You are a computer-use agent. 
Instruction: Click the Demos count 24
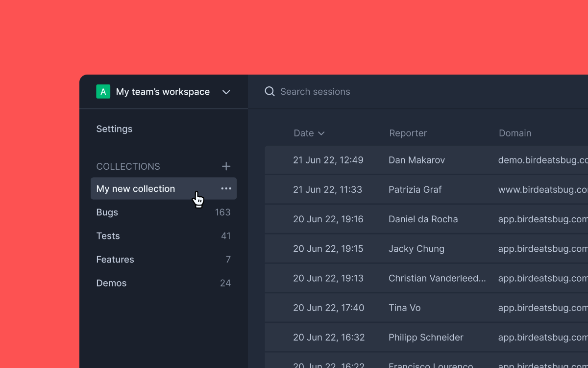[225, 283]
